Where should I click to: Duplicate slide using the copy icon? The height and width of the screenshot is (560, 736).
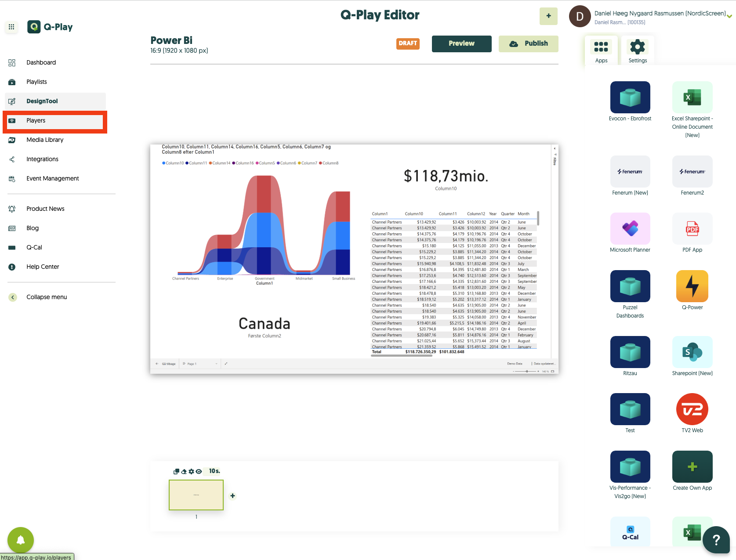tap(176, 471)
